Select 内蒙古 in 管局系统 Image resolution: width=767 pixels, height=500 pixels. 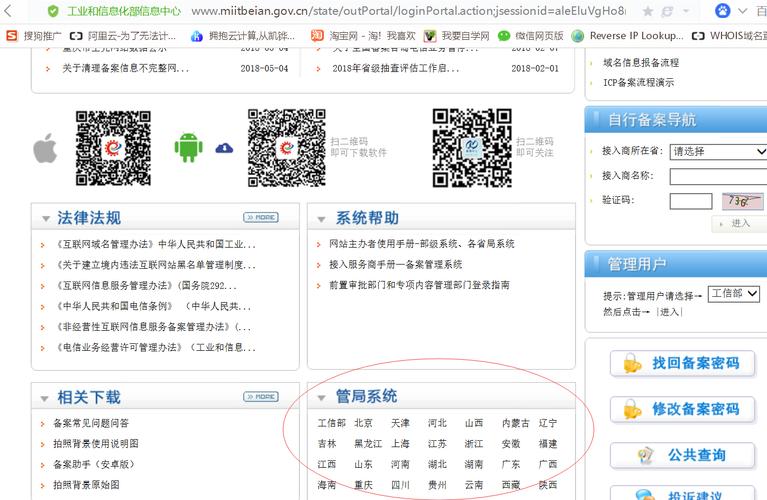coord(516,423)
